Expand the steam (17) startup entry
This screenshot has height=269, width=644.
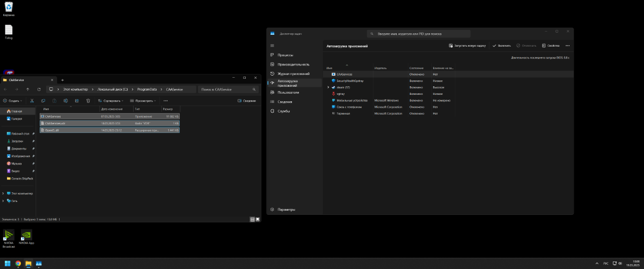328,87
